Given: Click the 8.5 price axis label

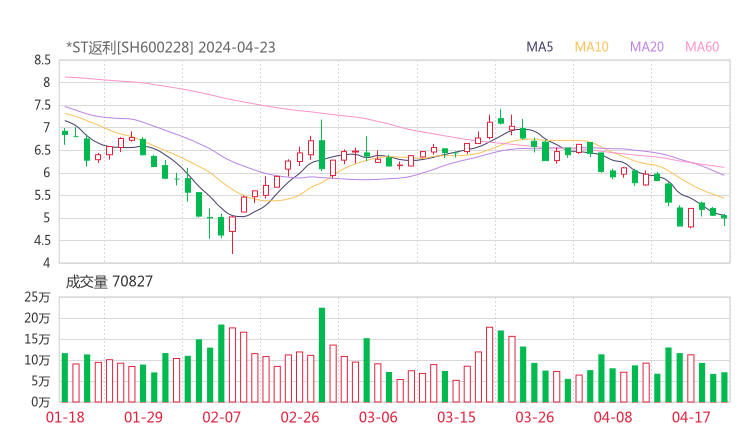Looking at the screenshot, I should pyautogui.click(x=42, y=60).
